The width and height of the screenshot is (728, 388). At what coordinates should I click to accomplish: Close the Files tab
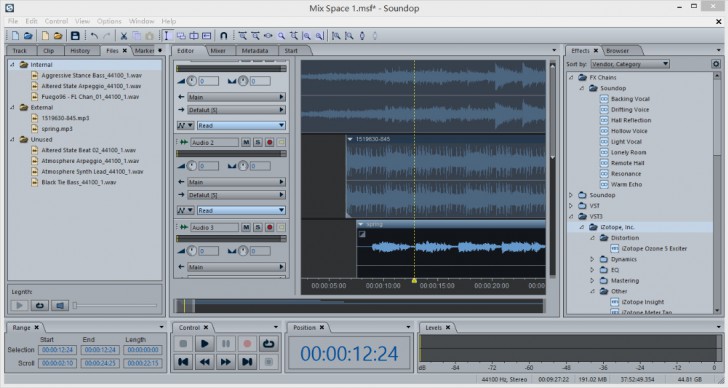pyautogui.click(x=124, y=51)
